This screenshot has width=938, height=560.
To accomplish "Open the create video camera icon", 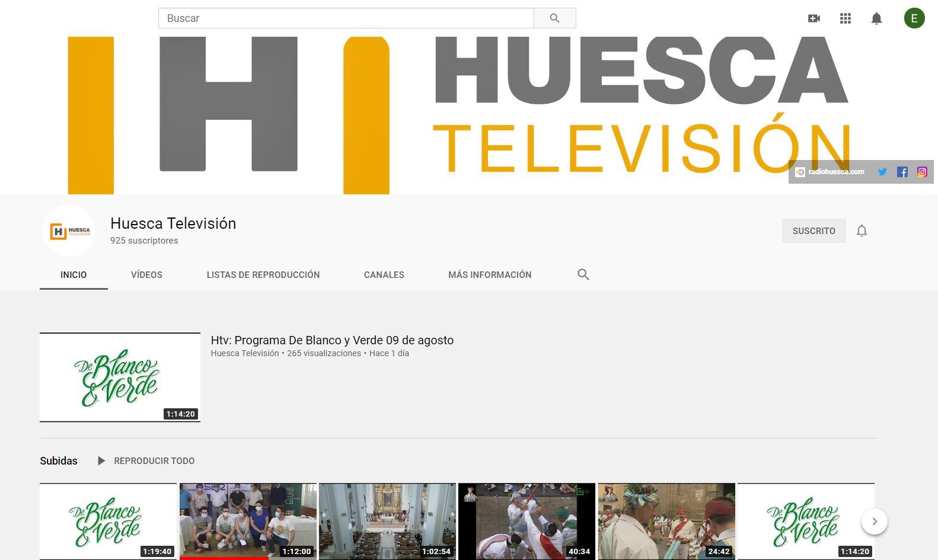I will (x=814, y=18).
